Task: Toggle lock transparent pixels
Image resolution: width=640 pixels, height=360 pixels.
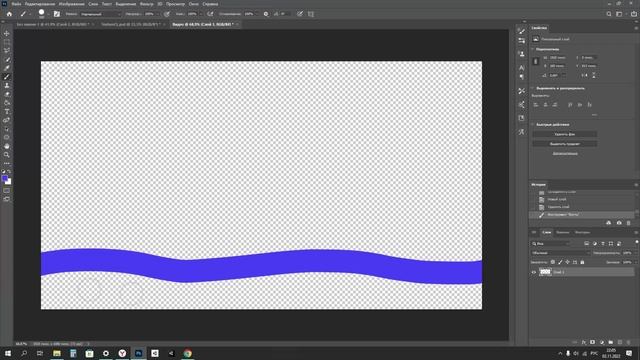Action: pos(553,262)
